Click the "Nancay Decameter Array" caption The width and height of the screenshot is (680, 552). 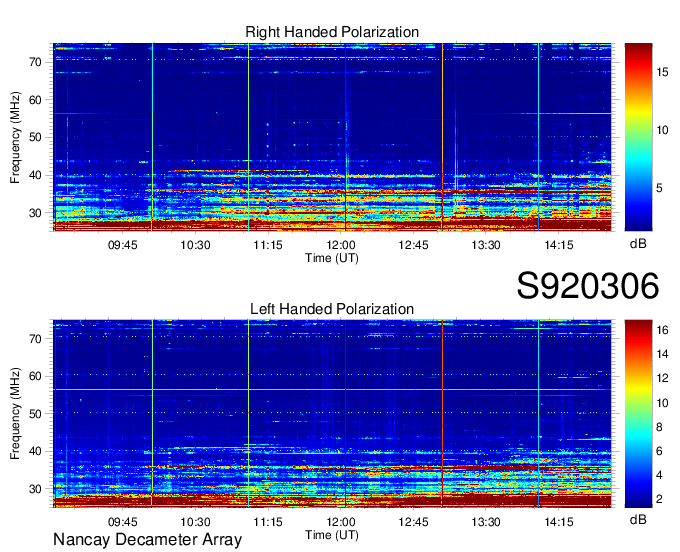(147, 540)
